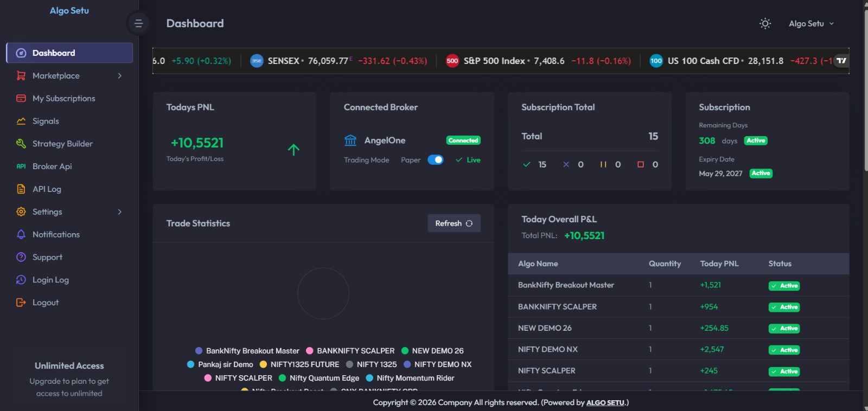Click Active badge beside 308 days
This screenshot has height=411, width=868.
[x=756, y=140]
